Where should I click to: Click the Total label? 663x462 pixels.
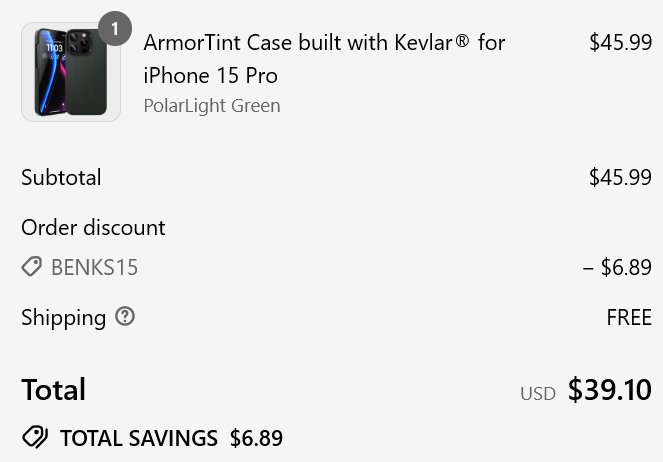[x=54, y=389]
